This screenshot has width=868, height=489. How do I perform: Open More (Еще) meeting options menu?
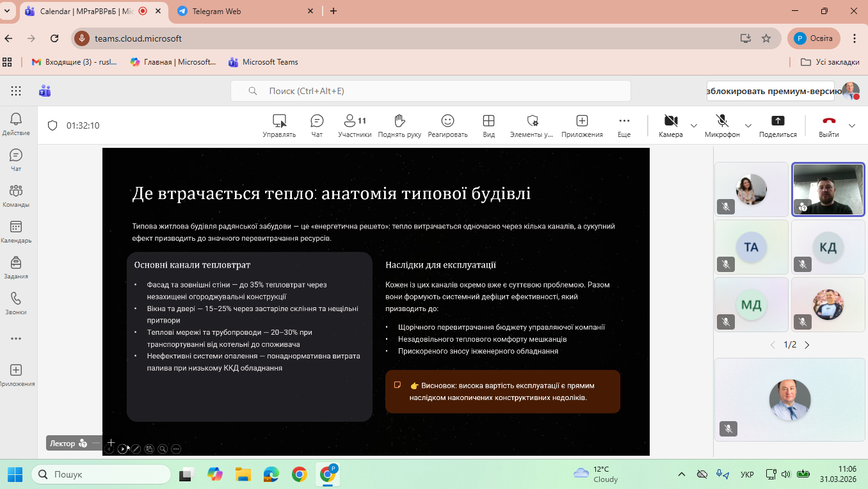click(x=624, y=125)
